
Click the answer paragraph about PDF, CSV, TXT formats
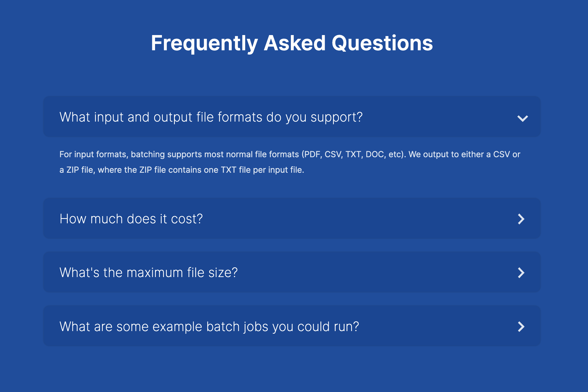point(290,162)
